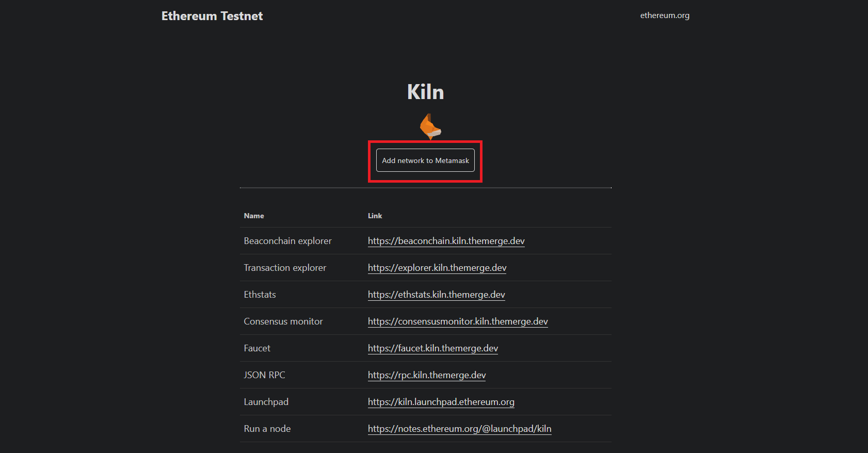Click the Transaction explorer row label
868x453 pixels.
pyautogui.click(x=285, y=268)
